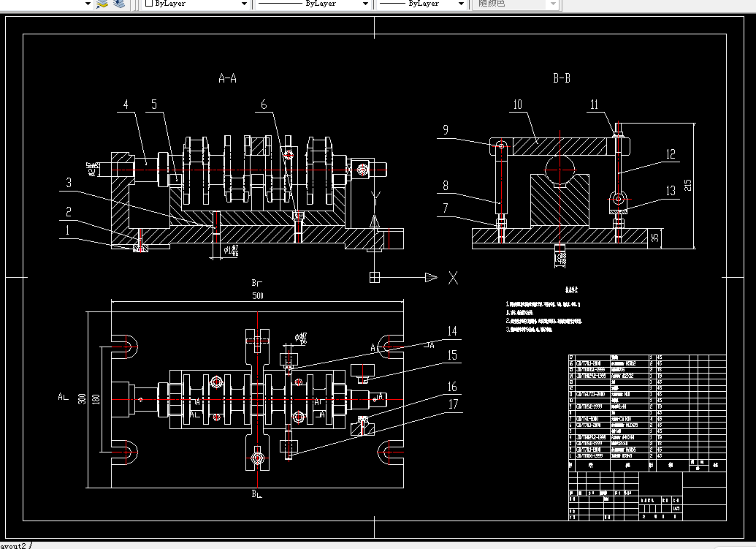
Task: Click the UCS icon origin square
Action: coord(375,277)
